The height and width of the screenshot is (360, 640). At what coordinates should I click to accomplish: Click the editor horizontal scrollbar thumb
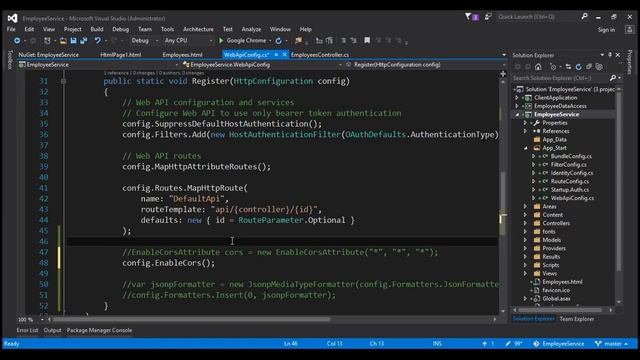[x=191, y=319]
